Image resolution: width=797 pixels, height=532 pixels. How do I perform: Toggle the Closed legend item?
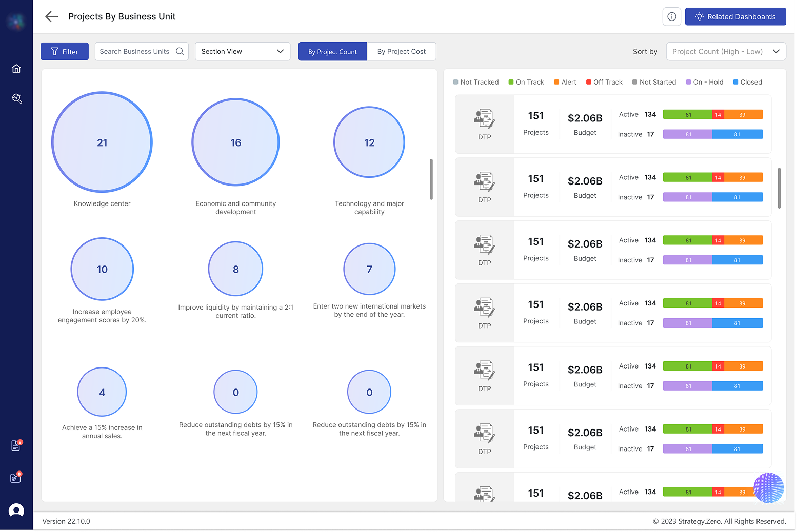pos(747,82)
